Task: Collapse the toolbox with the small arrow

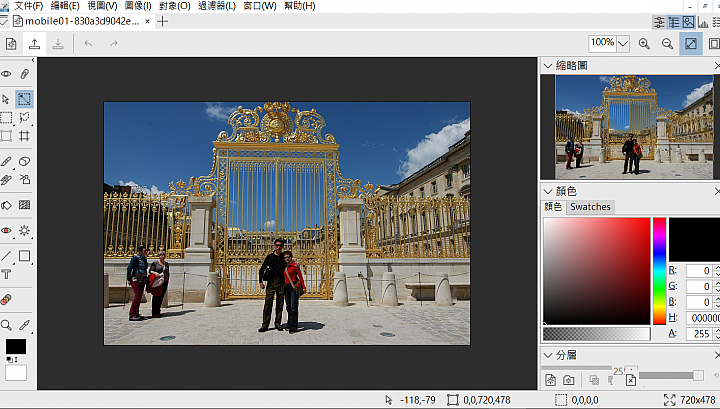Action: (33, 60)
